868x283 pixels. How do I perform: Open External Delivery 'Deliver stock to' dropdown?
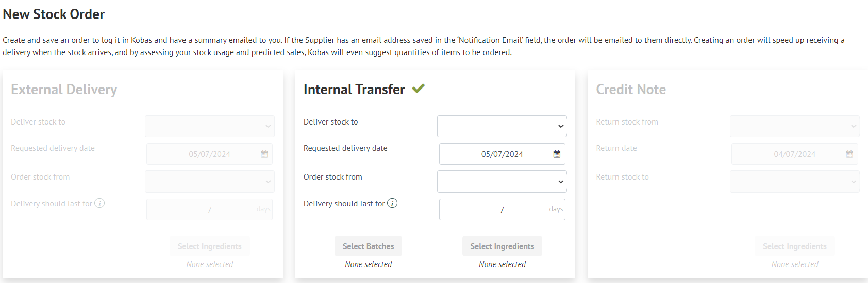click(x=210, y=126)
